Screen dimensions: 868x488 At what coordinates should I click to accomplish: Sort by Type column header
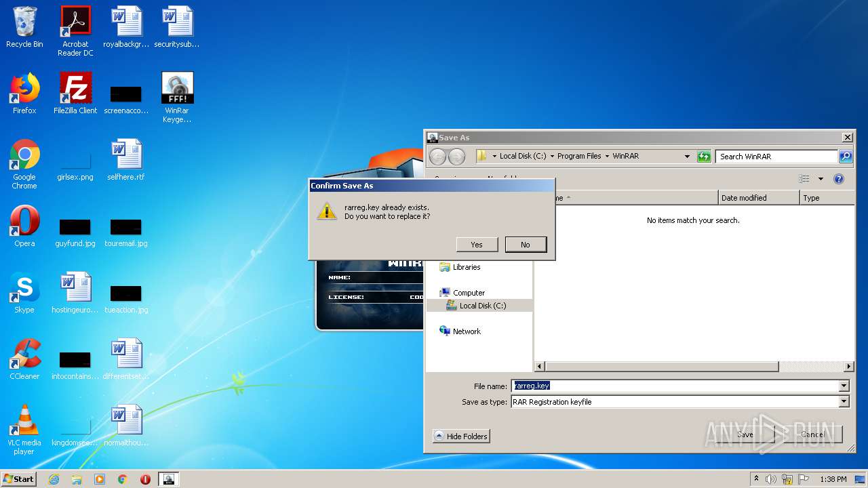point(827,198)
